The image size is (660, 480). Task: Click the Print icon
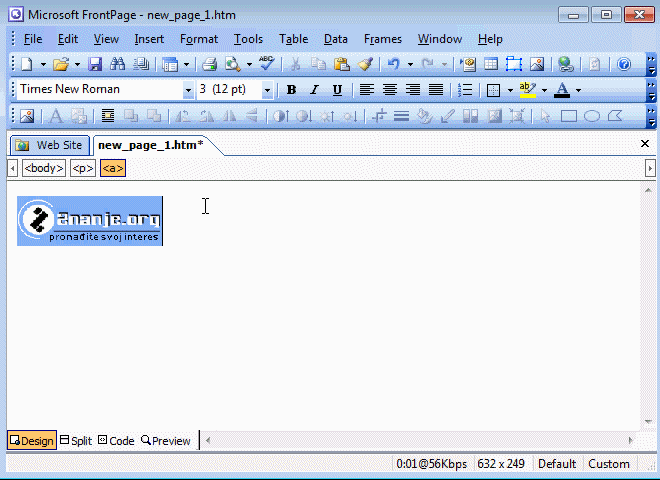click(x=210, y=64)
